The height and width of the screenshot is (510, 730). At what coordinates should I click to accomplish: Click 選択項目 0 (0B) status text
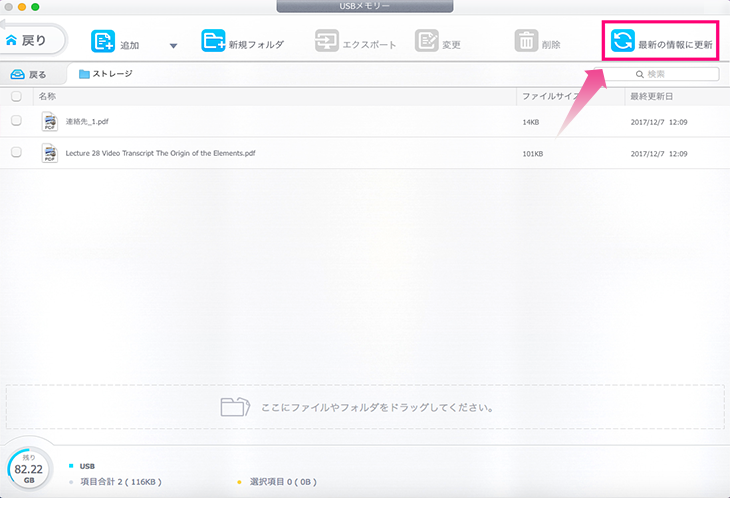[x=283, y=482]
